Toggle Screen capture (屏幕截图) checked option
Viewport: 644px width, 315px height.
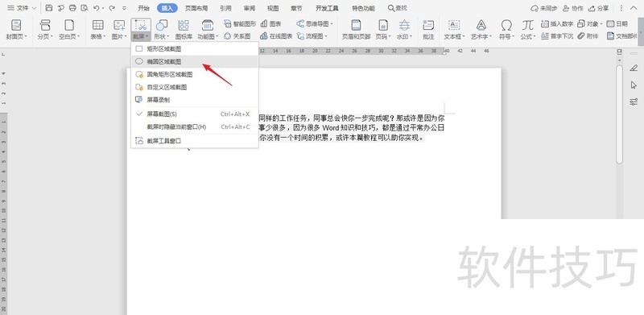click(x=195, y=114)
